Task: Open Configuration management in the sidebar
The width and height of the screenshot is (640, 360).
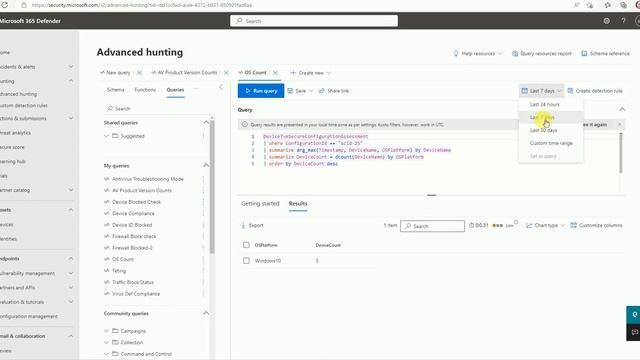Action: pos(29,316)
